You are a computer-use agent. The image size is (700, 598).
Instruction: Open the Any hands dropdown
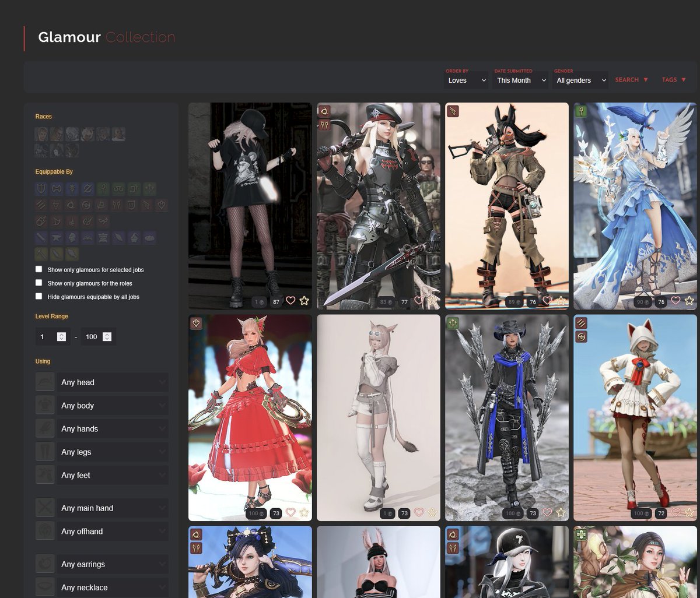(x=113, y=429)
